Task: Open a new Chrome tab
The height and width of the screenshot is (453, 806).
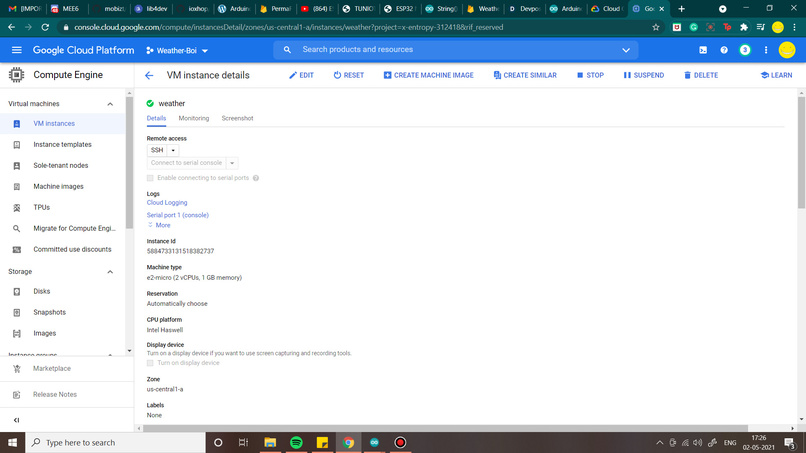Action: click(681, 9)
